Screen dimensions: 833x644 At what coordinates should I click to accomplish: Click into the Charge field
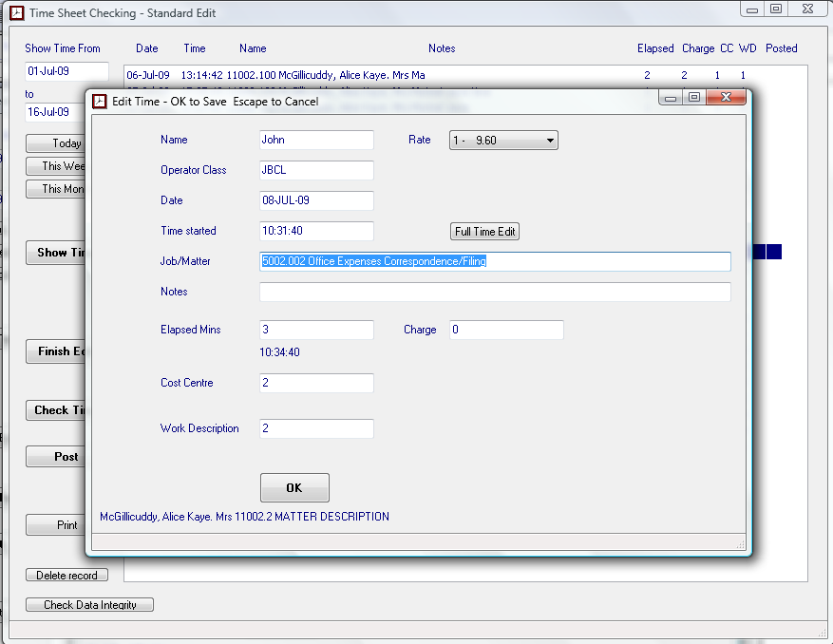point(506,330)
